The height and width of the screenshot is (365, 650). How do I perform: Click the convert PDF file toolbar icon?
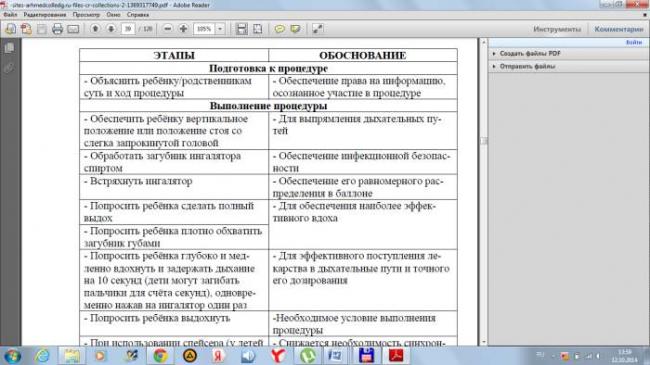[x=26, y=29]
